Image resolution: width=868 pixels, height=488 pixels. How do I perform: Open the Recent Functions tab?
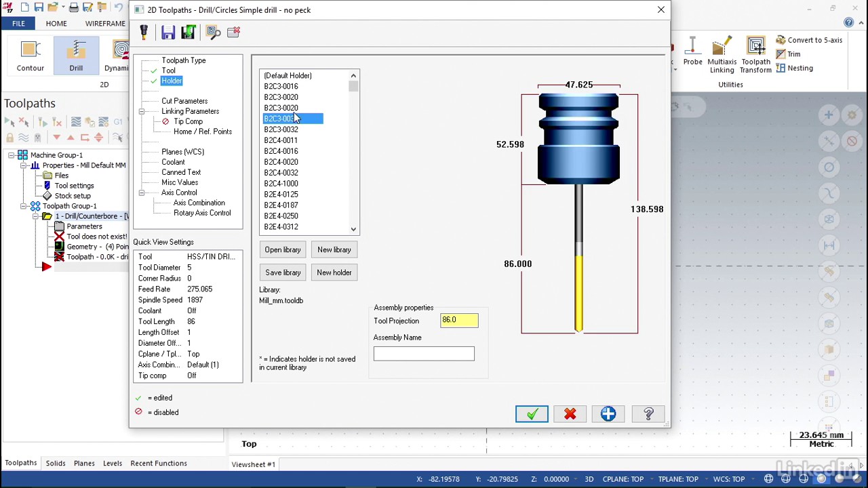pyautogui.click(x=159, y=464)
